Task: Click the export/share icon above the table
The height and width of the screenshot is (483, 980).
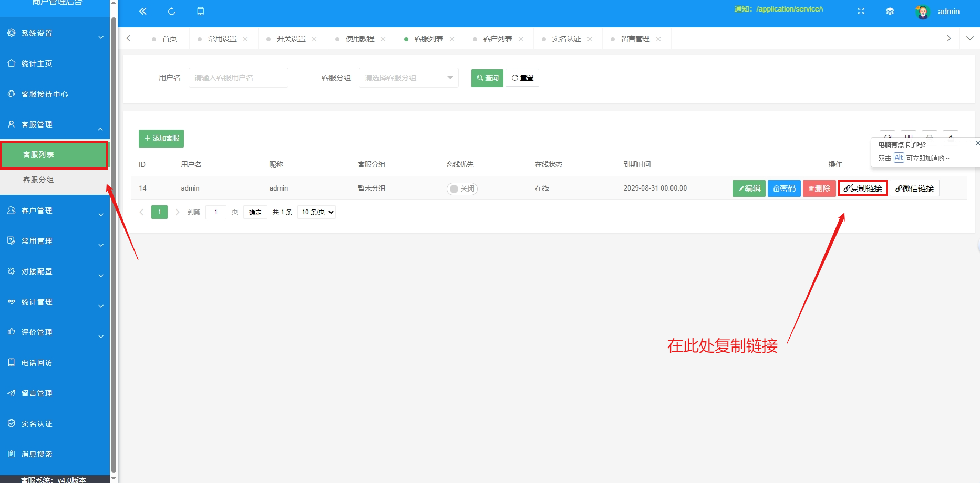Action: pos(951,137)
